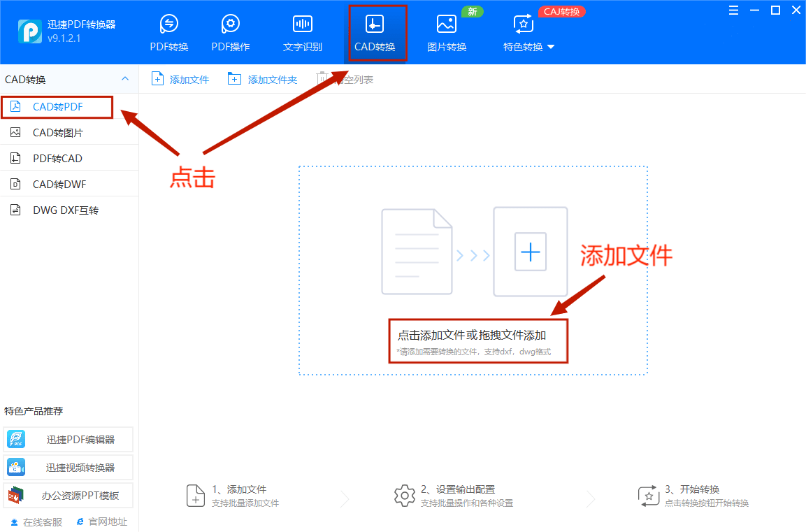
Task: Click 点击添加文件或拖拽文件添加 text
Action: [472, 335]
